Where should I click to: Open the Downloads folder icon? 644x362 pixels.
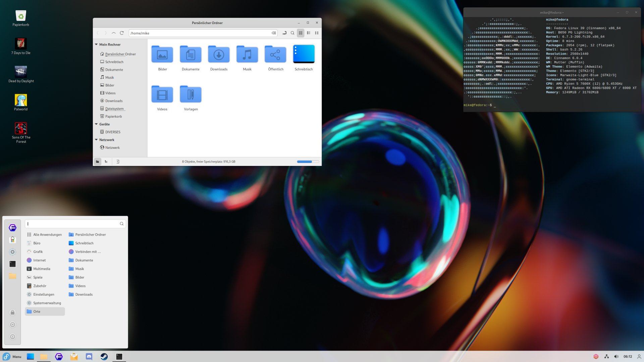point(218,54)
